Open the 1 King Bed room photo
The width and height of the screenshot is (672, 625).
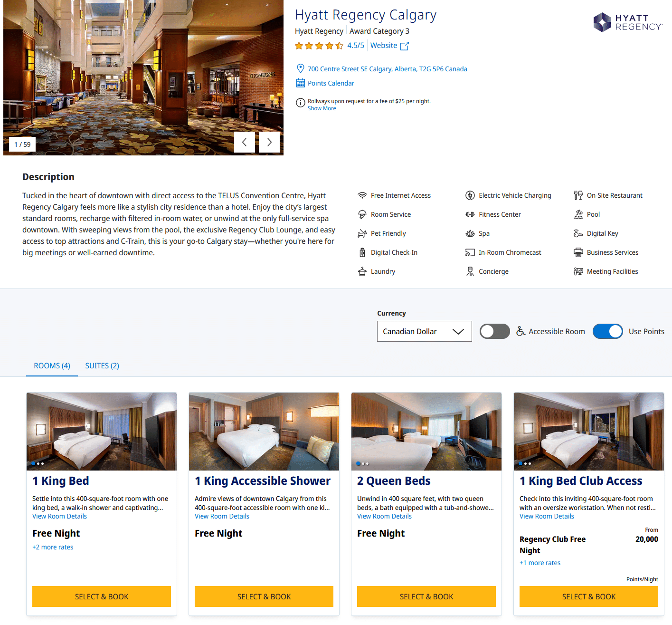coord(102,432)
